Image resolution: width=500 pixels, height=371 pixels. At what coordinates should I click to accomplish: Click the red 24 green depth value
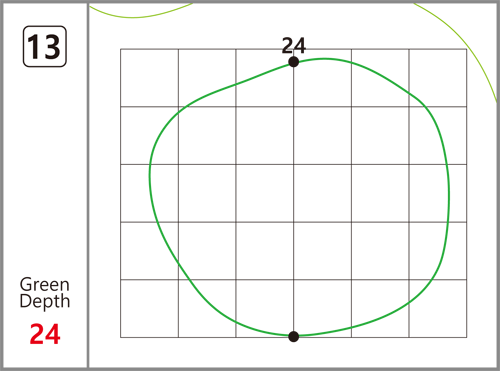[45, 334]
